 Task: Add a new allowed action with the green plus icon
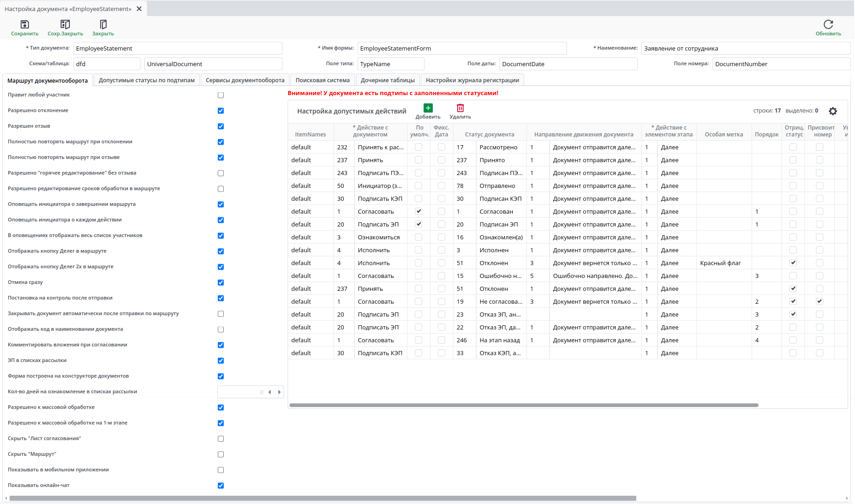point(428,108)
